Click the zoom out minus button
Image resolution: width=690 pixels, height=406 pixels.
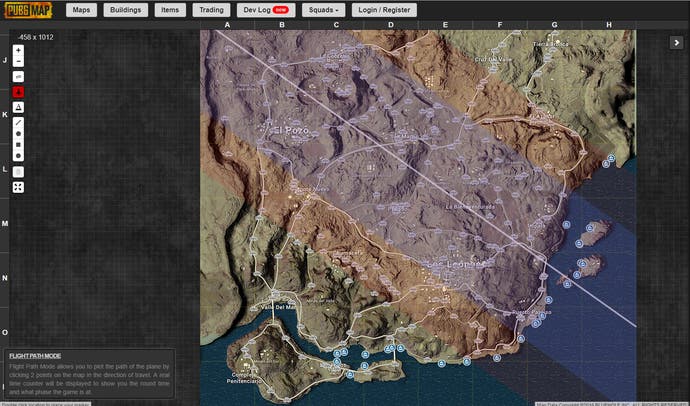tap(18, 61)
